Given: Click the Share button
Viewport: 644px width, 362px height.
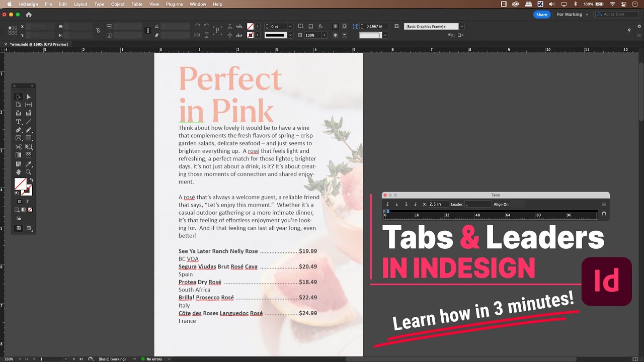Looking at the screenshot, I should click(542, 15).
